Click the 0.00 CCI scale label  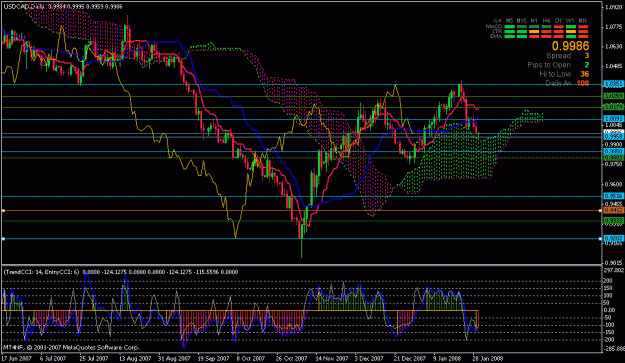pyautogui.click(x=610, y=310)
